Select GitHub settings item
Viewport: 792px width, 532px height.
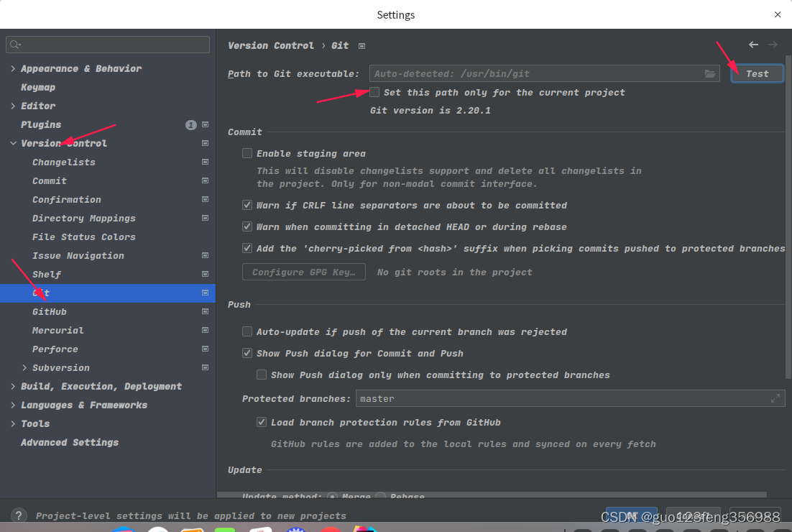click(x=50, y=312)
